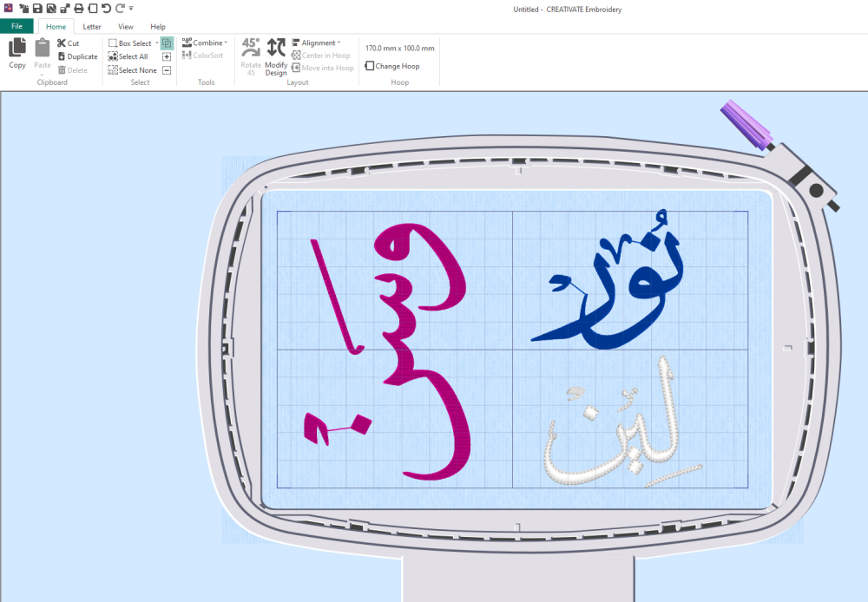Toggle the highlighted replace selection mode button

167,43
